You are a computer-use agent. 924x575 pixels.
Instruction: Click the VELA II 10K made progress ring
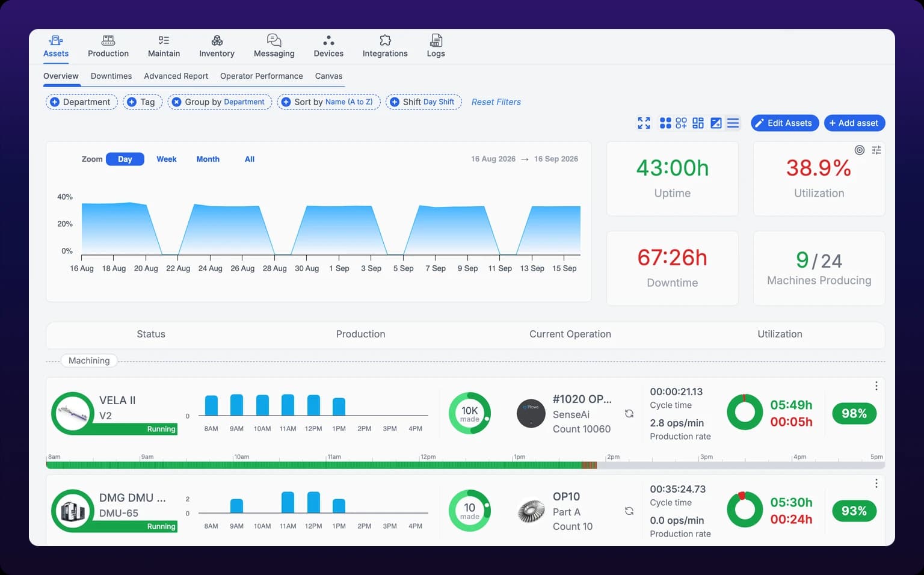tap(470, 413)
